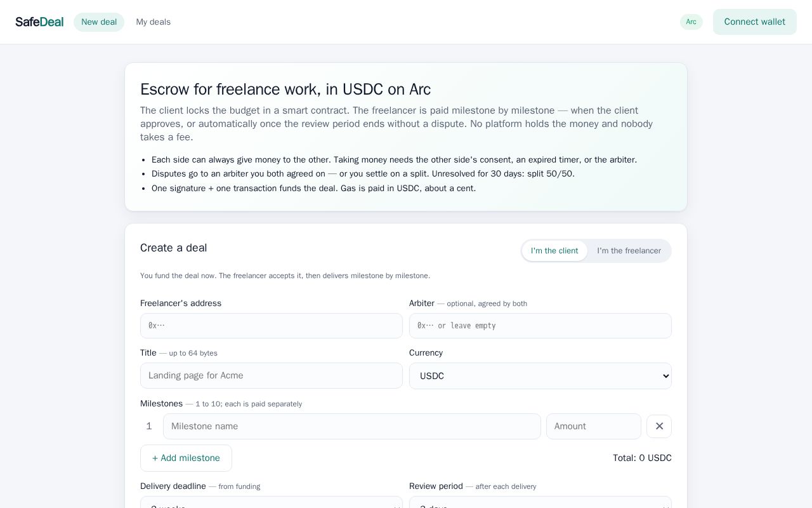Viewport: 812px width, 508px height.
Task: Click the "Gas is paid in USDC" bullet
Action: [x=313, y=189]
